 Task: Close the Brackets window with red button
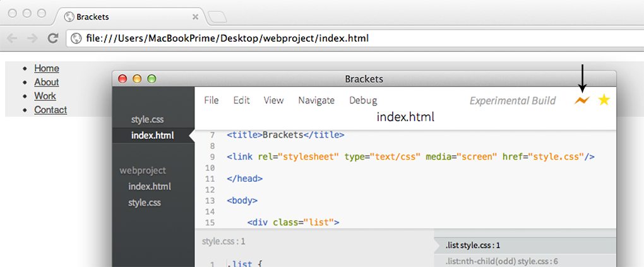pos(122,79)
